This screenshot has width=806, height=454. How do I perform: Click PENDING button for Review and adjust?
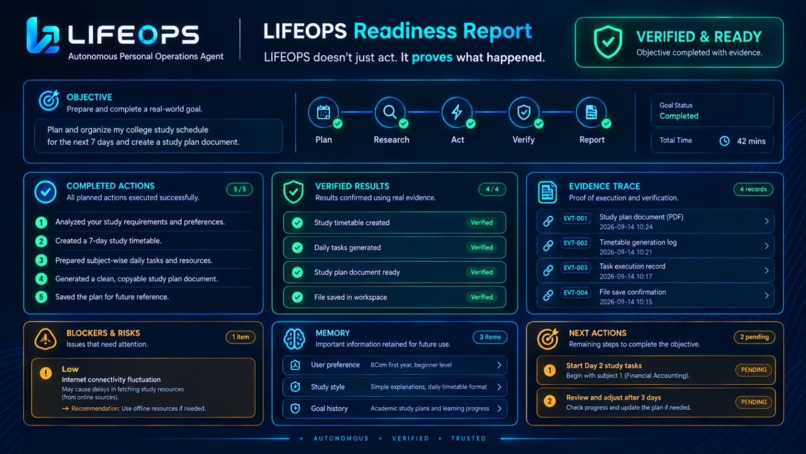[x=754, y=402]
